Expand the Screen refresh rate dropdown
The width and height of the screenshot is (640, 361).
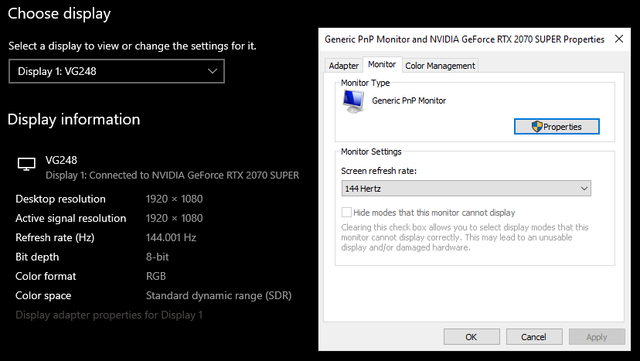[466, 189]
